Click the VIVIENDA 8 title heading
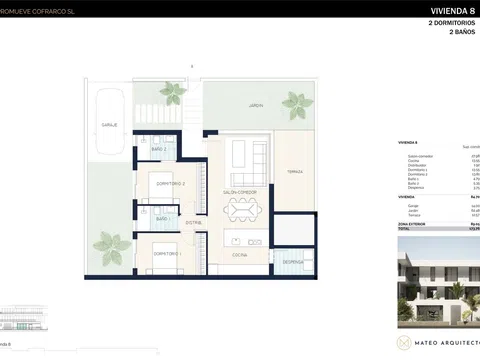Viewport: 480px width, 360px height. point(453,11)
